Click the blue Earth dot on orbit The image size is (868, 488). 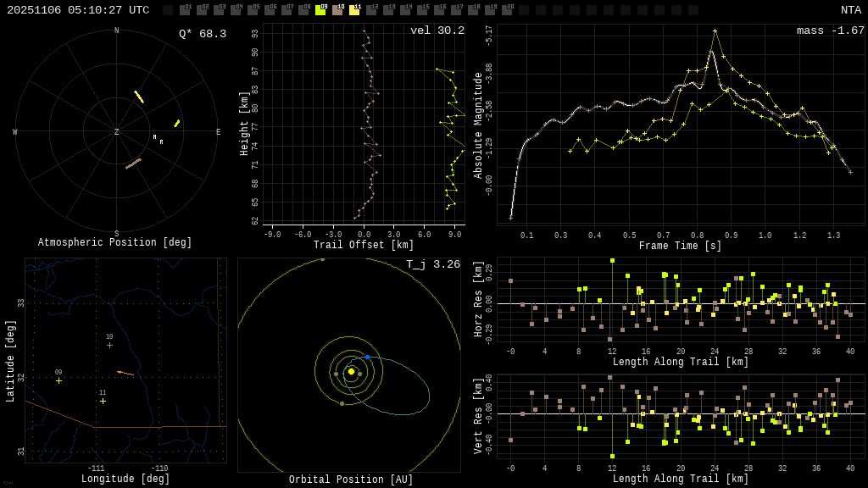367,358
